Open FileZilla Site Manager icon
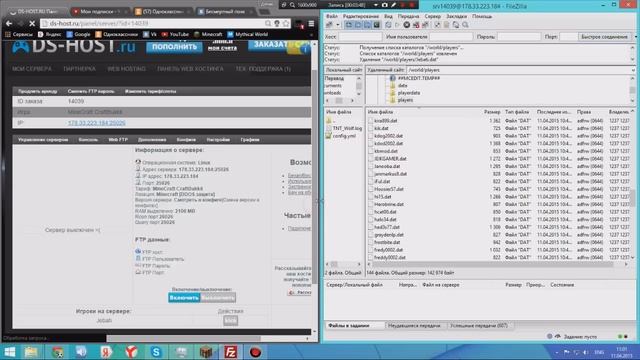The width and height of the screenshot is (640, 360). (329, 25)
